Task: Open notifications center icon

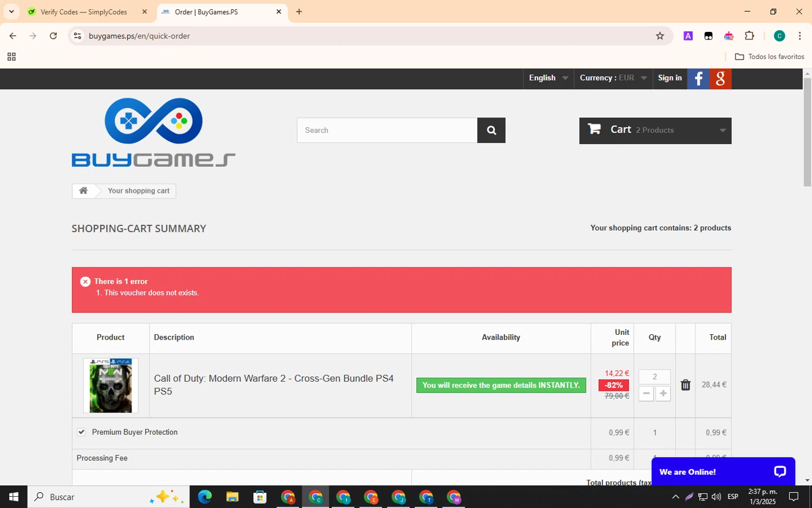Action: [x=794, y=497]
